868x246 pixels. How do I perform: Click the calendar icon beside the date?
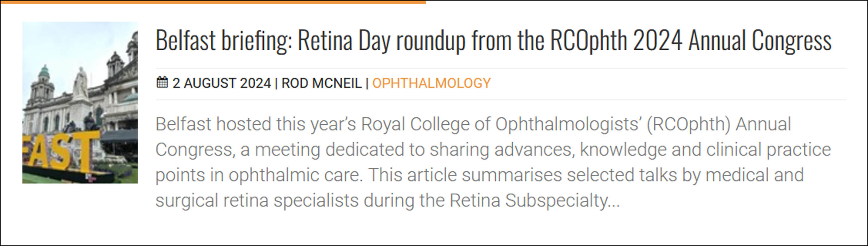pyautogui.click(x=162, y=82)
